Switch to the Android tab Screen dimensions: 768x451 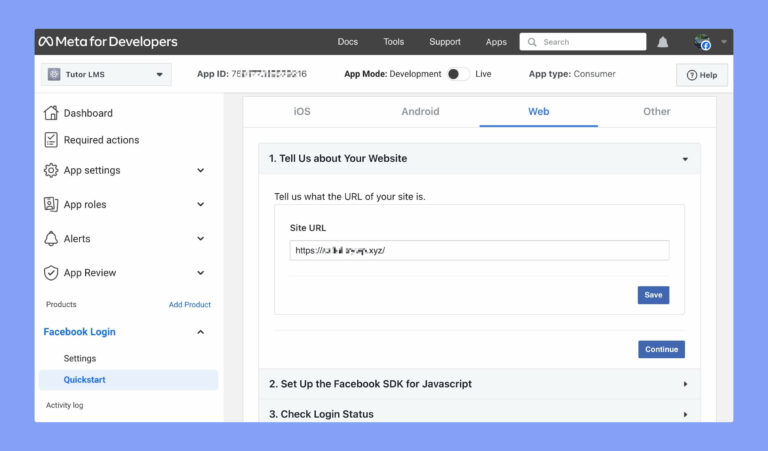[420, 112]
